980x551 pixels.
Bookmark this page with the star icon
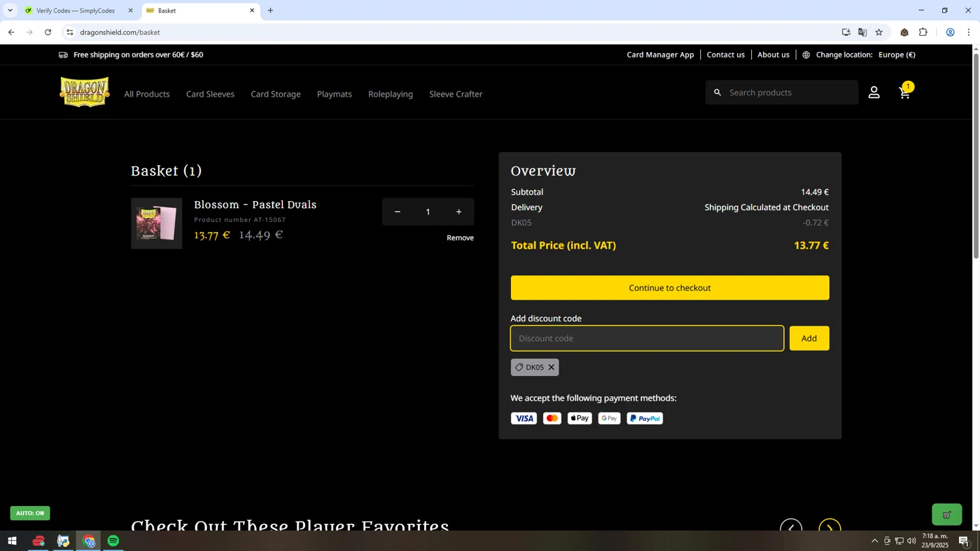pos(879,32)
